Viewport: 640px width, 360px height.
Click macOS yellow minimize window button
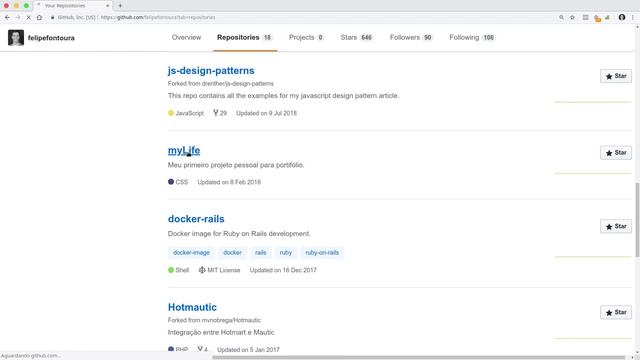click(16, 6)
